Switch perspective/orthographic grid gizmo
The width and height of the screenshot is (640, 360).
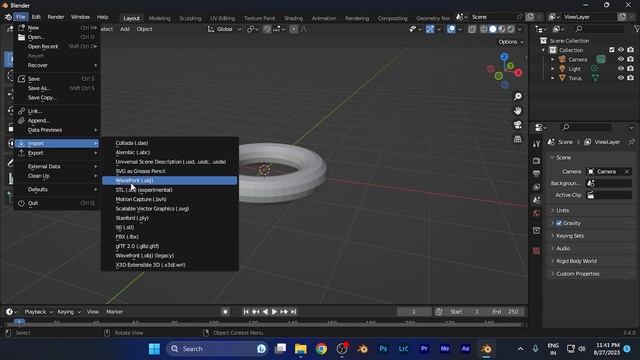pyautogui.click(x=518, y=139)
